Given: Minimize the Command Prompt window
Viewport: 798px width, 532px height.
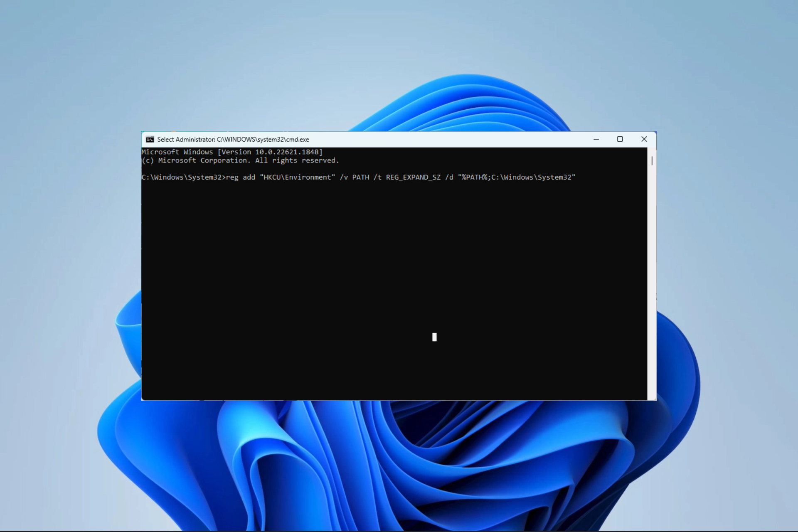Looking at the screenshot, I should click(x=596, y=139).
